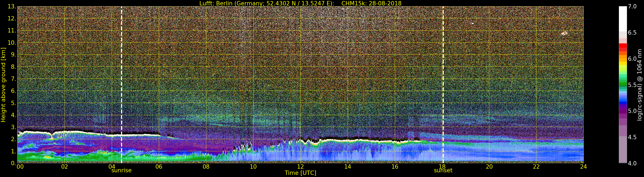Click the 'sunset' label below the time axis
The width and height of the screenshot is (644, 177).
(x=443, y=171)
